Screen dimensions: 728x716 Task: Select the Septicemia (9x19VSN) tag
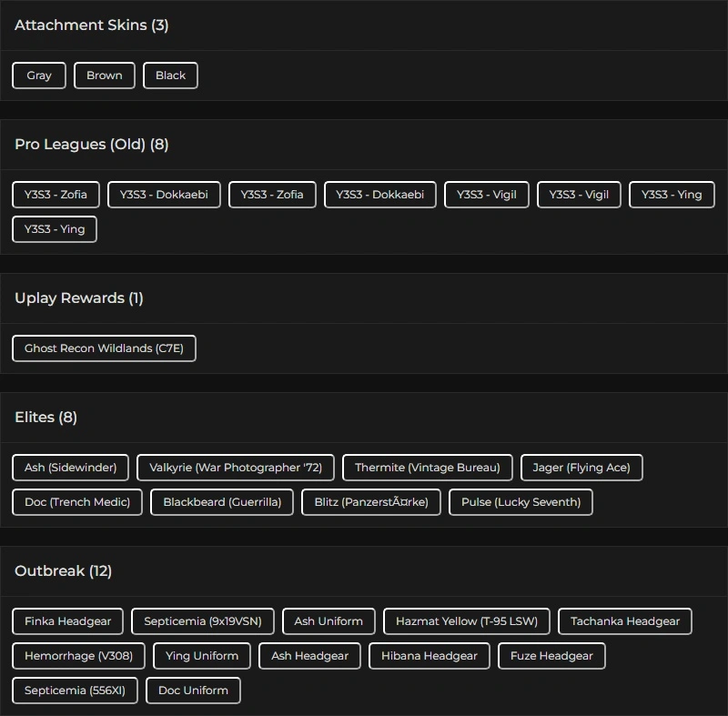pos(203,620)
